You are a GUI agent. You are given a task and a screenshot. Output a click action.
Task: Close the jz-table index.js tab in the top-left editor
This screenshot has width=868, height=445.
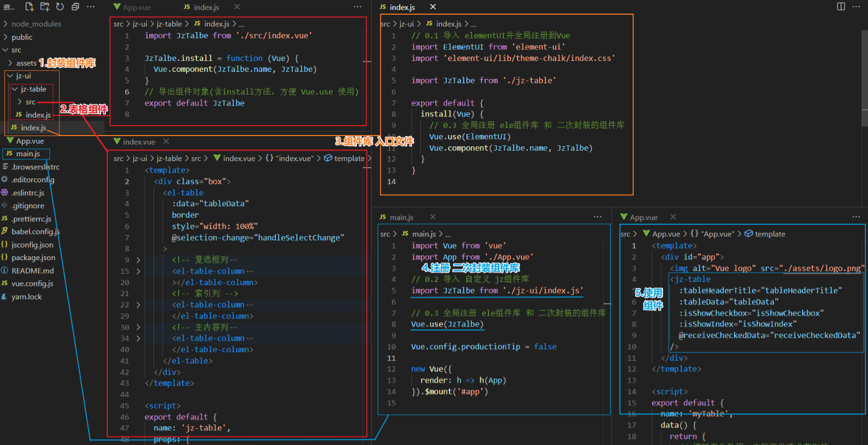coord(237,7)
